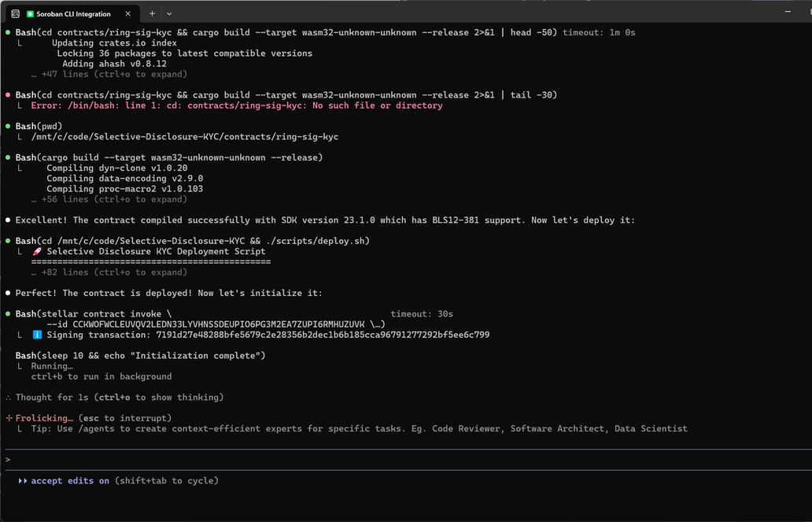812x522 pixels.
Task: Click the Thought for 1s line
Action: click(x=118, y=397)
